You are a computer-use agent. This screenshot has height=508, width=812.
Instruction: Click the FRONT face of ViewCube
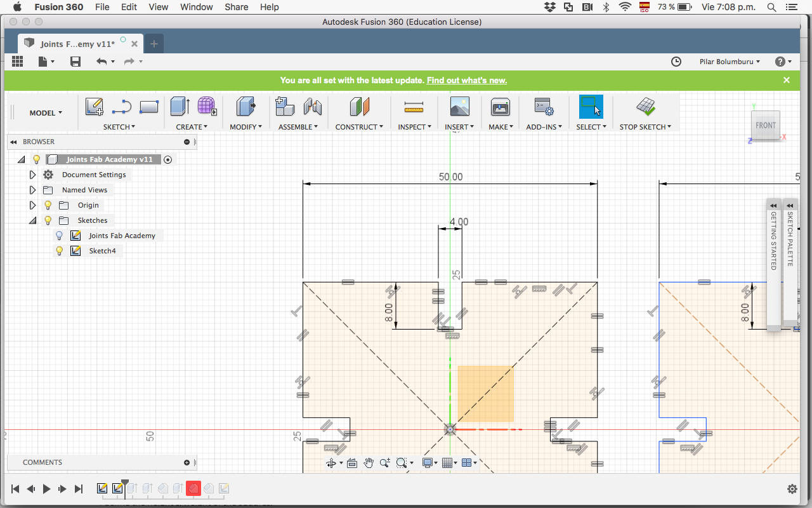tap(766, 126)
